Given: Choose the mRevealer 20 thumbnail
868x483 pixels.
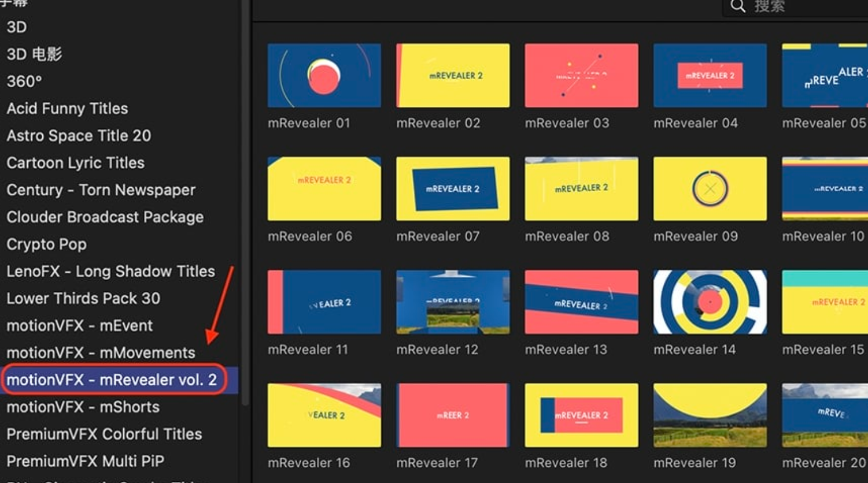Looking at the screenshot, I should (x=825, y=415).
